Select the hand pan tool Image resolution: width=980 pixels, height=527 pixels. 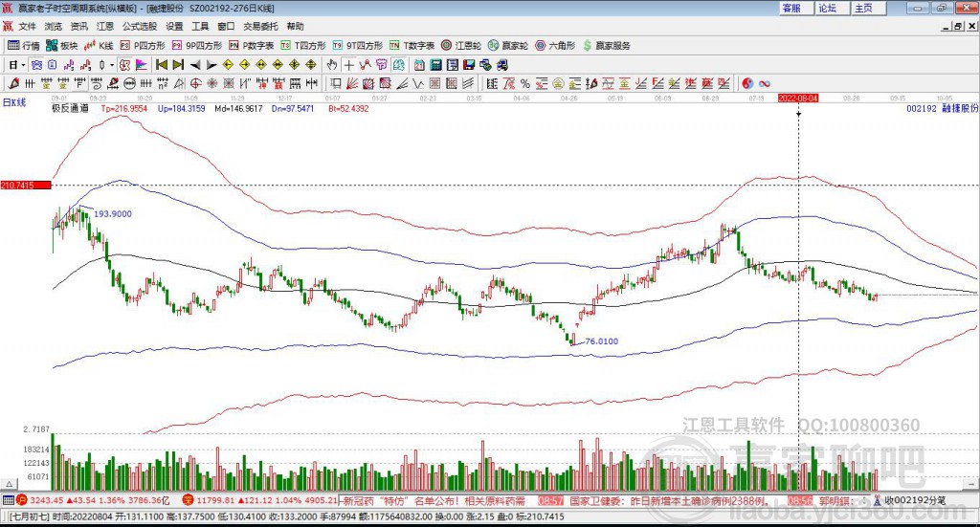pos(332,65)
